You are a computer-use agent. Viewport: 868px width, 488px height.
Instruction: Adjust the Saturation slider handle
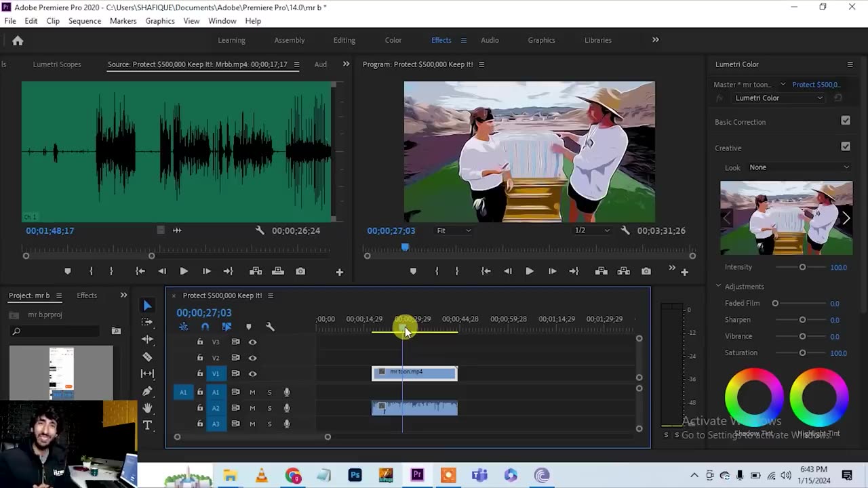(x=802, y=352)
